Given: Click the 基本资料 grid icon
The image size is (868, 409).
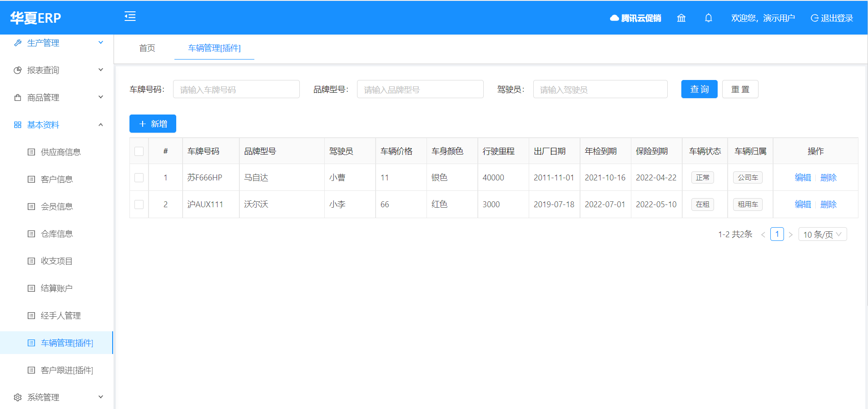Looking at the screenshot, I should [x=18, y=125].
